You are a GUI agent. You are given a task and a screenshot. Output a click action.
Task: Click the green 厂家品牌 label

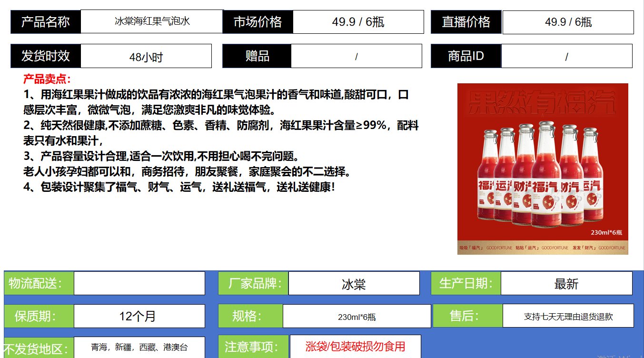pyautogui.click(x=253, y=284)
